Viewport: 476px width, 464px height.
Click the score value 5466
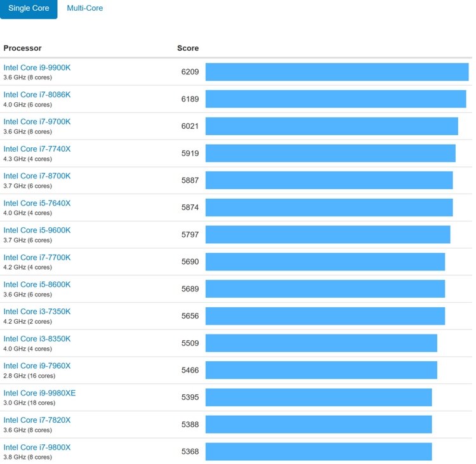(190, 370)
